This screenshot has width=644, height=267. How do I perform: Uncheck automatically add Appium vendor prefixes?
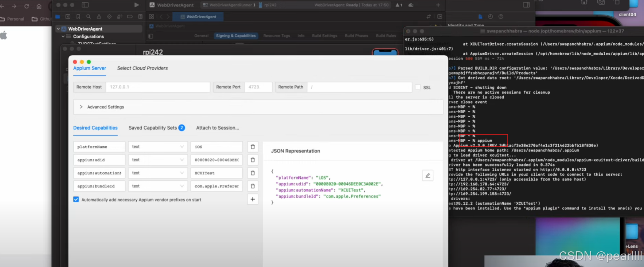pos(76,200)
